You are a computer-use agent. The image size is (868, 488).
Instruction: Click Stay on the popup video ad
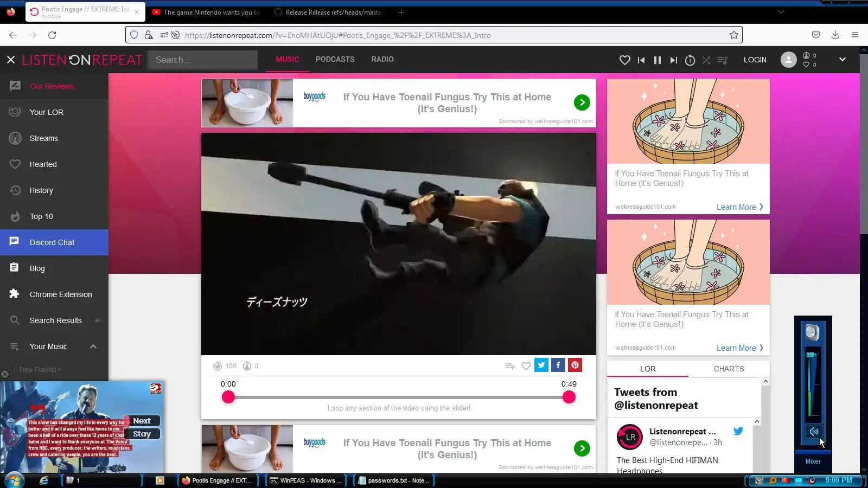click(142, 434)
